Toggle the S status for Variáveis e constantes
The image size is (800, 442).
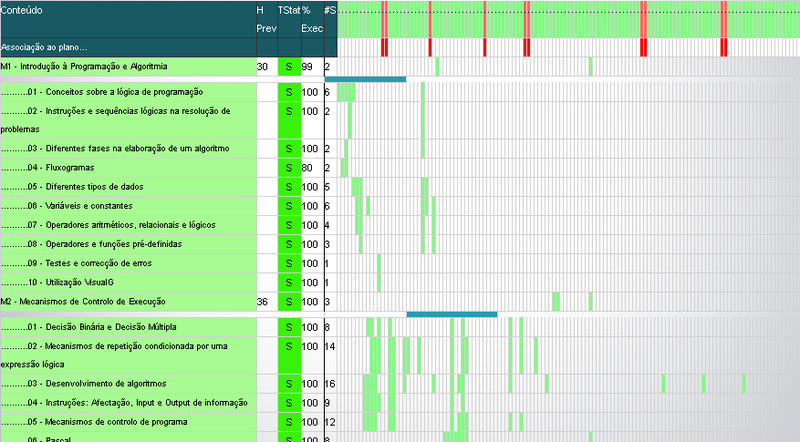[x=289, y=206]
